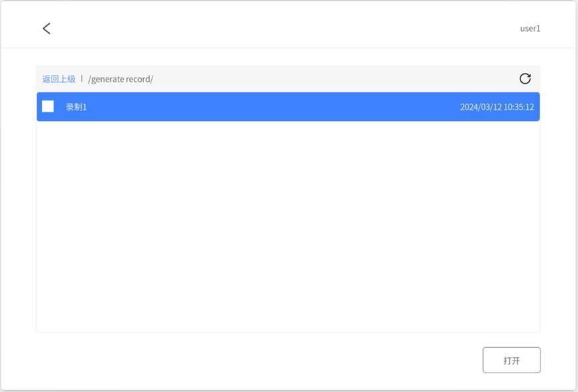Click the user1 account label
Screen dimensions: 578x392
point(530,28)
